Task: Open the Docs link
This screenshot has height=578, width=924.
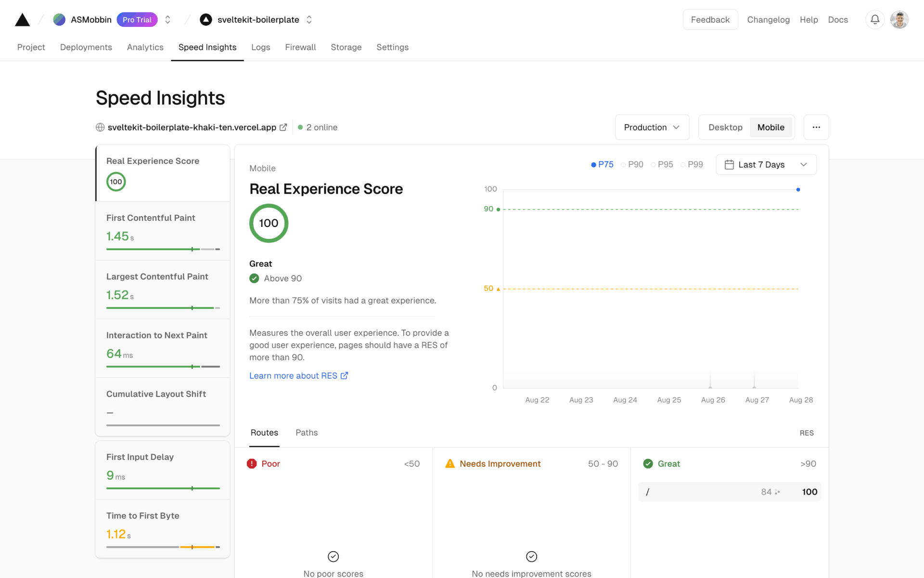Action: pos(838,20)
